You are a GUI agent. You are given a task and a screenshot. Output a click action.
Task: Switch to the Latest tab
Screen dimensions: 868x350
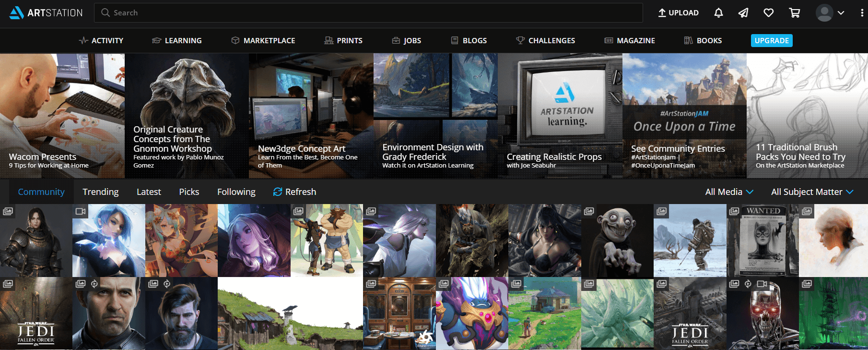(x=149, y=192)
